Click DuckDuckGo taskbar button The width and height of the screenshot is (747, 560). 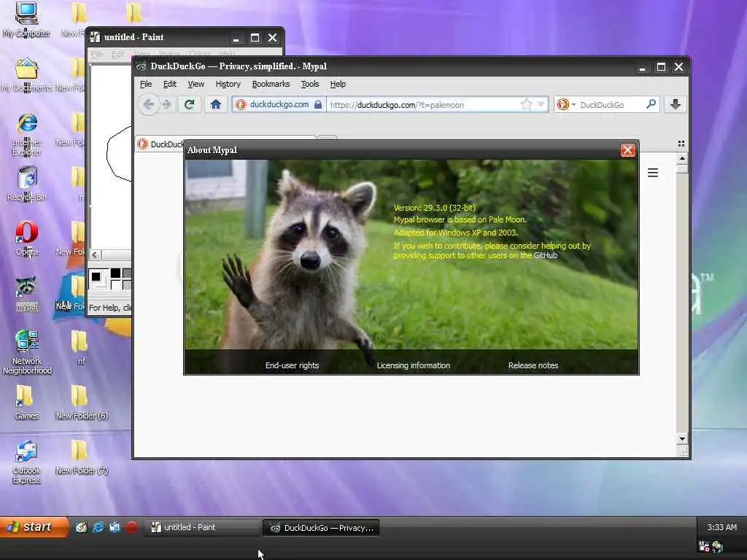tap(321, 528)
